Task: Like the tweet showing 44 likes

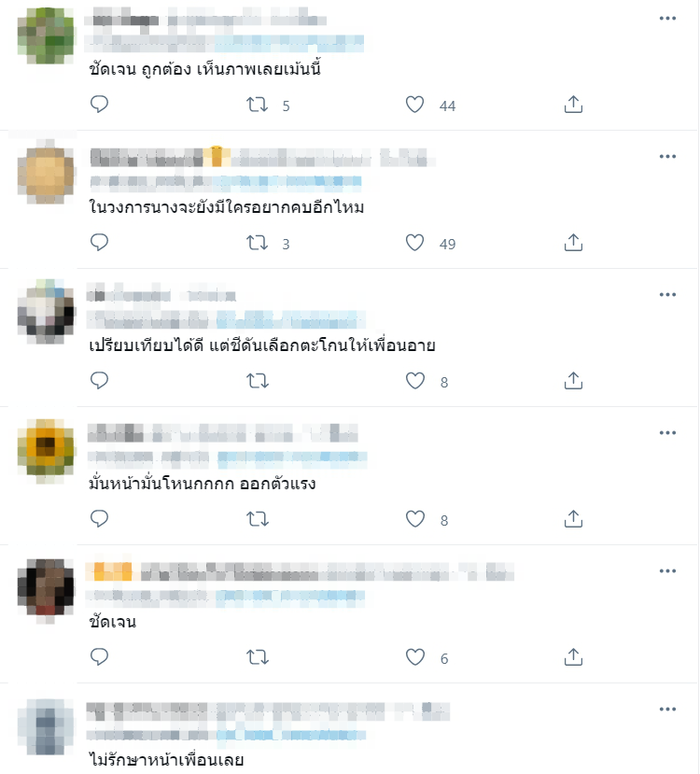Action: 414,105
